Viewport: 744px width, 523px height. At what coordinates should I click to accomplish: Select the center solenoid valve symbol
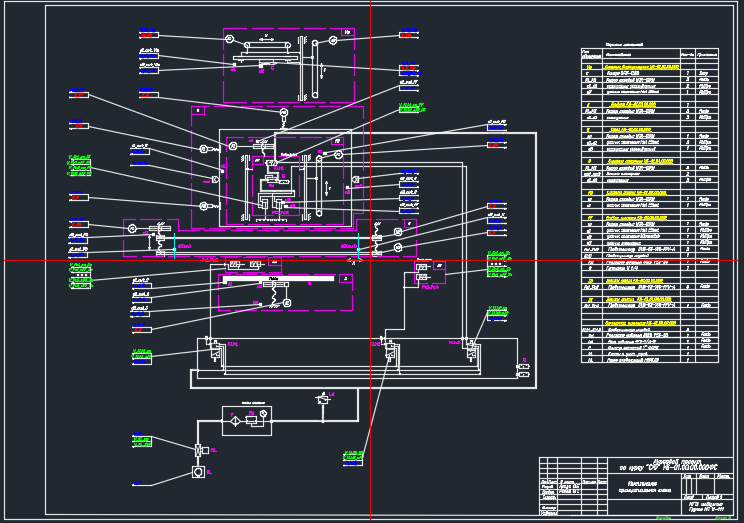pyautogui.click(x=389, y=350)
